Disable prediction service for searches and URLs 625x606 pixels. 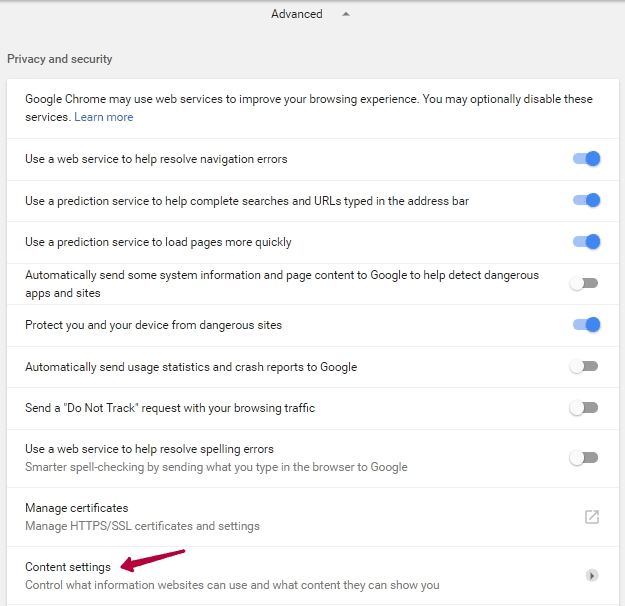586,200
